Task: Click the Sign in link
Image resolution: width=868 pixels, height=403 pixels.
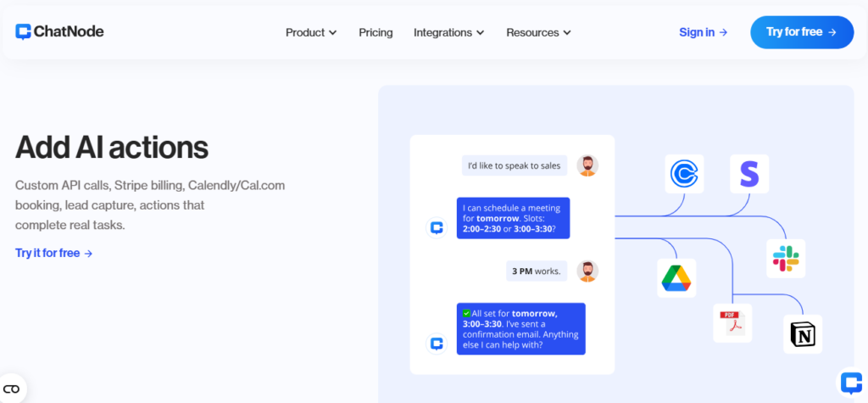Action: [703, 32]
